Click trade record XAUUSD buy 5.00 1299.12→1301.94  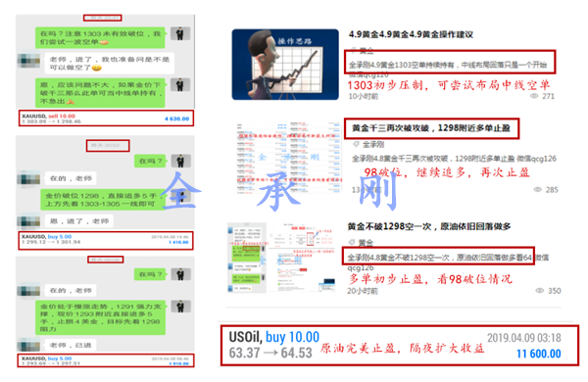pos(106,240)
